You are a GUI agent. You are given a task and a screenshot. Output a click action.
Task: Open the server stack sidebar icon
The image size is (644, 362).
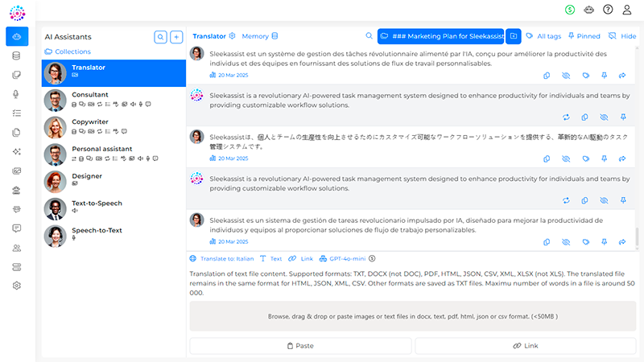point(16,267)
